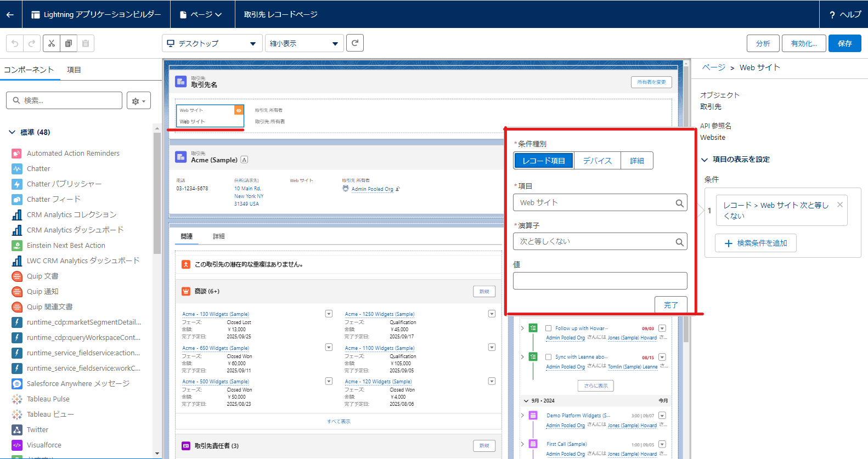Check the Sync with Leanne task checkbox
Screen dimensions: 868x459
(x=548, y=357)
